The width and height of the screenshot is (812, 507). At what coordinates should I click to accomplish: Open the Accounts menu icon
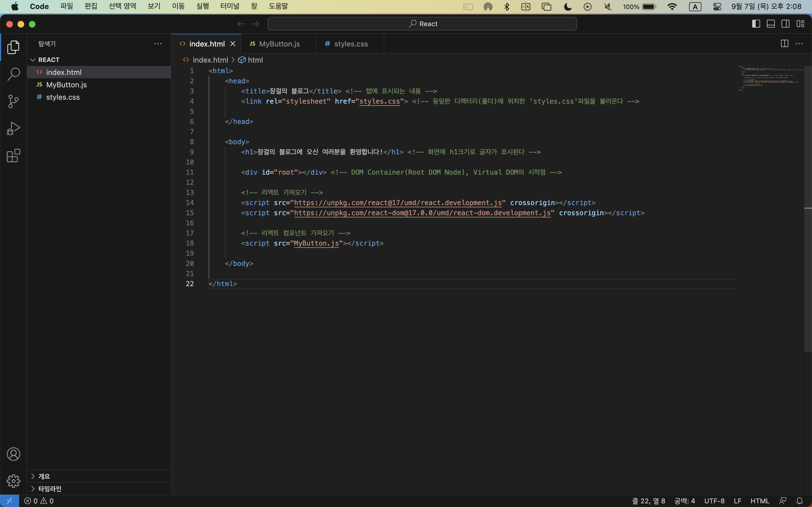pos(14,454)
